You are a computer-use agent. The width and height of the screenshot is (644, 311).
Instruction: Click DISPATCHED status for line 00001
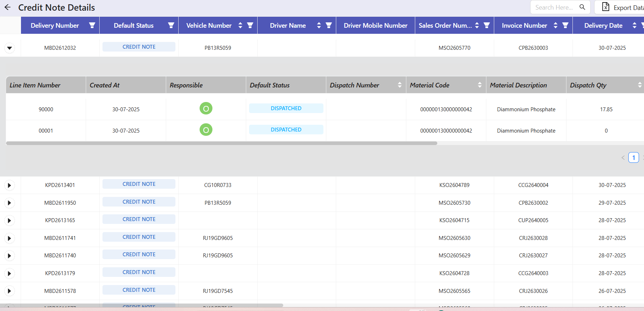click(x=286, y=130)
